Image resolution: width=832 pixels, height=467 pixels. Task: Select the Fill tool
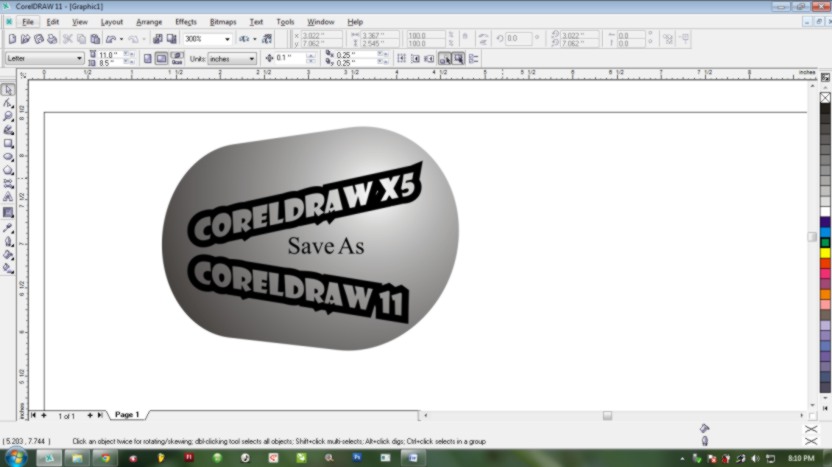[8, 255]
